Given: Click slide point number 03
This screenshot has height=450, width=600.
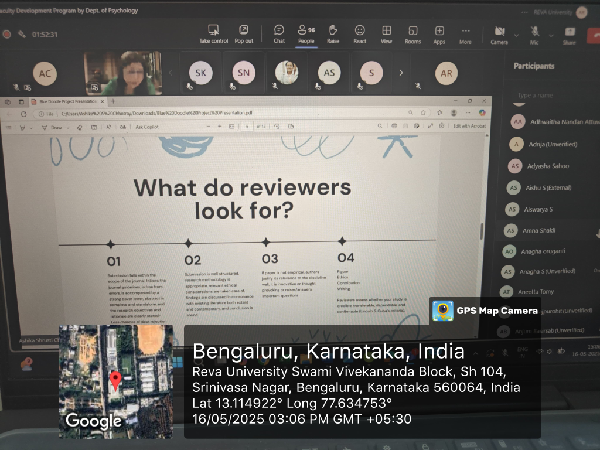Looking at the screenshot, I should pyautogui.click(x=270, y=259).
